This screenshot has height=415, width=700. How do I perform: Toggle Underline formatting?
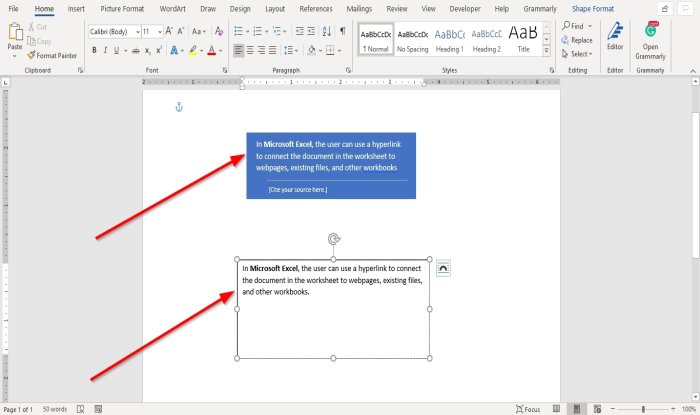pyautogui.click(x=117, y=50)
